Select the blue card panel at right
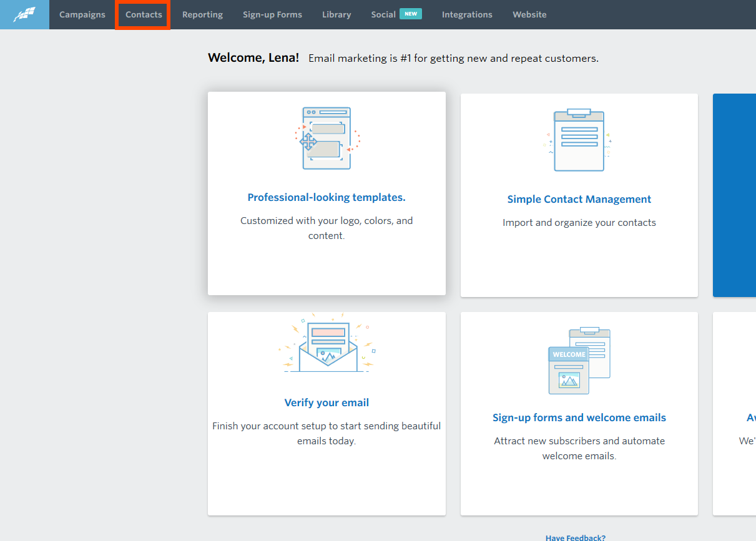 click(x=734, y=195)
